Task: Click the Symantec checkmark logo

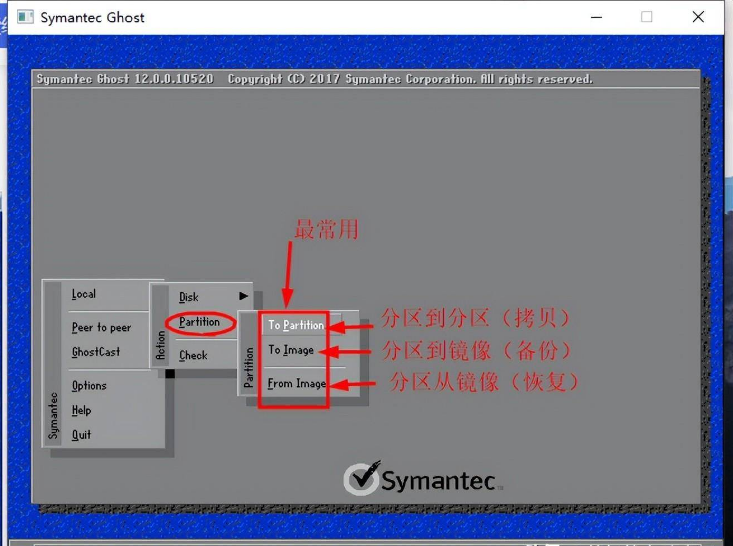Action: pos(362,478)
